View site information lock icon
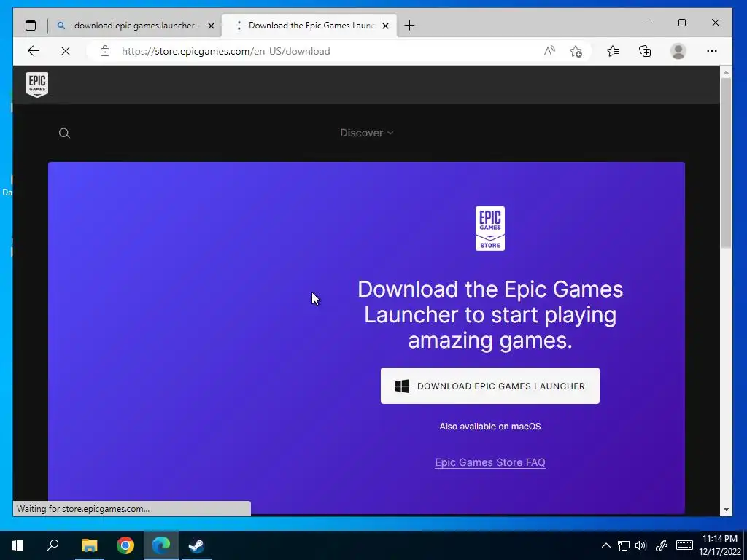 [105, 51]
